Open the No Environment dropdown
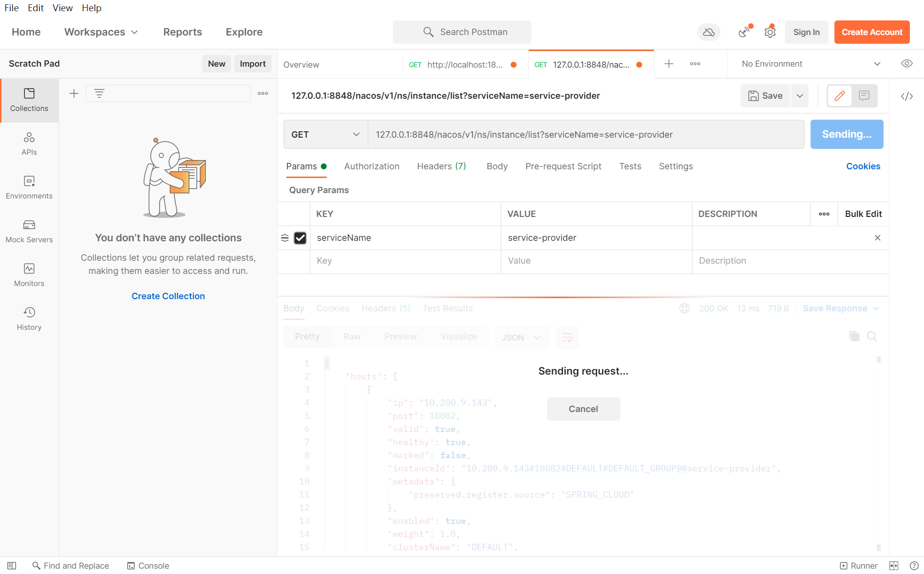Screen dimensions: 924x574 click(x=811, y=64)
